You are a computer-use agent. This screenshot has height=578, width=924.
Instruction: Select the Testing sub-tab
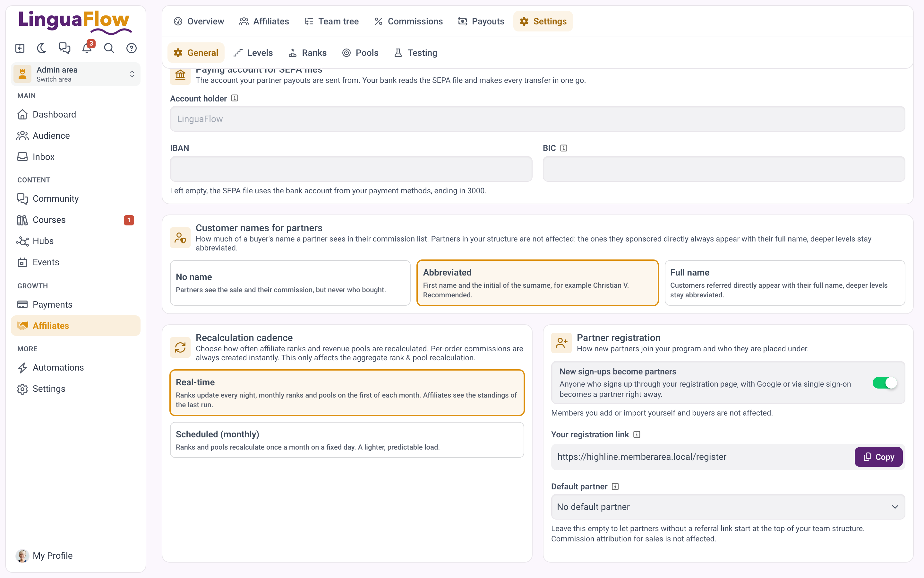[x=415, y=53]
